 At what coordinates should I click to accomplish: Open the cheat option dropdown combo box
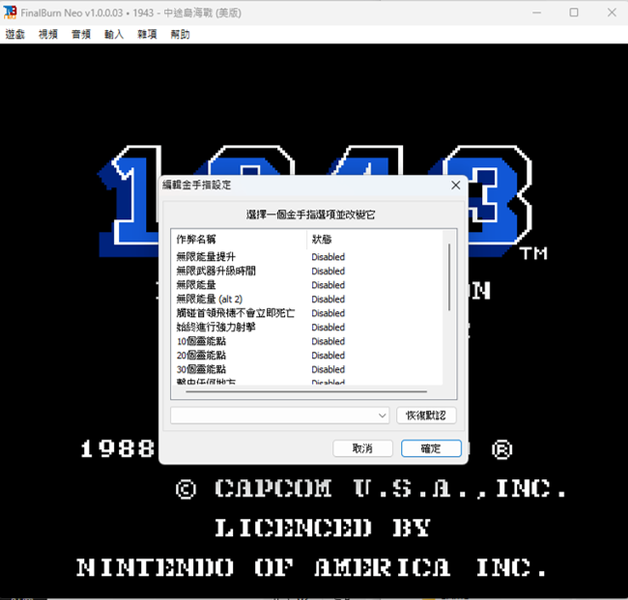tap(280, 415)
